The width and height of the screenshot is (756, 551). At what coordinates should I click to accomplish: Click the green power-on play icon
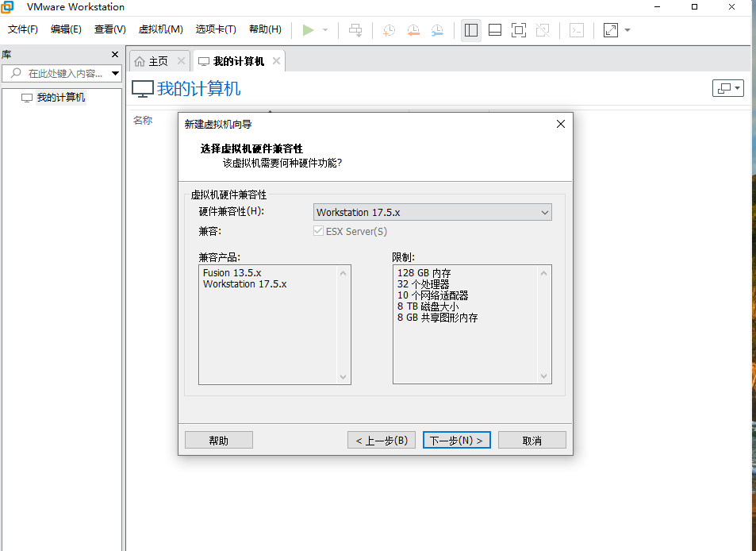pos(308,30)
